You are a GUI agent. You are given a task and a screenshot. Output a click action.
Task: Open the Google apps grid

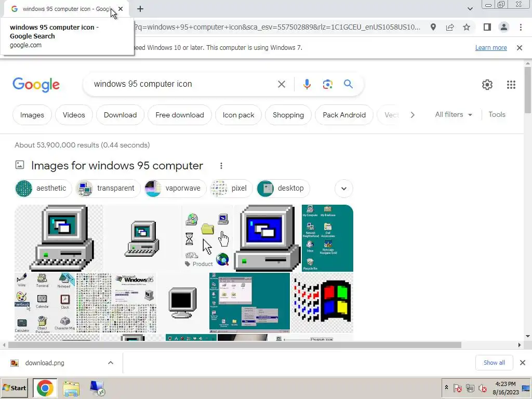511,85
